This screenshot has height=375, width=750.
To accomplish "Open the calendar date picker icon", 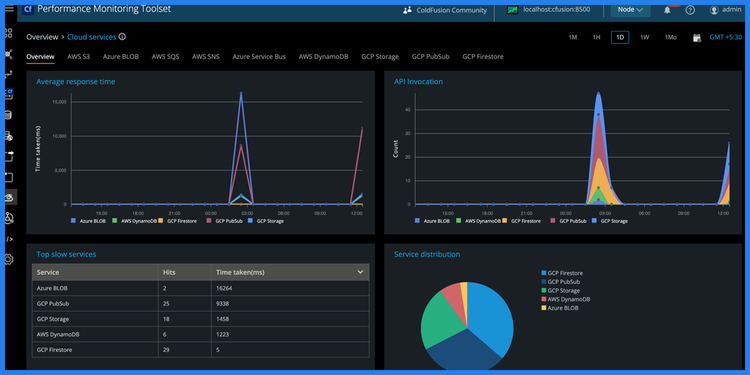I will click(696, 38).
